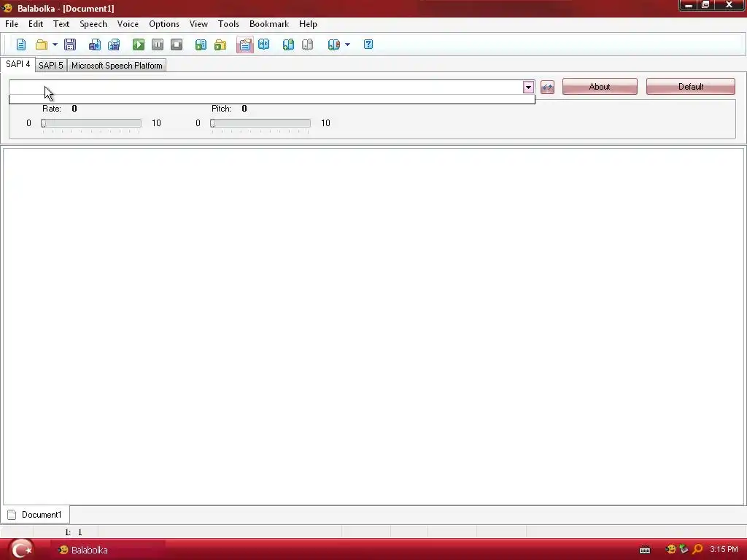Click the grayed Go to Bookmark icon
Viewport: 747px width, 560px height.
(x=308, y=44)
